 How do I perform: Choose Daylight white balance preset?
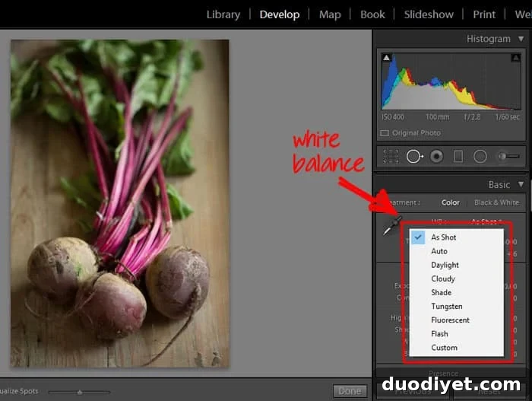[456, 265]
